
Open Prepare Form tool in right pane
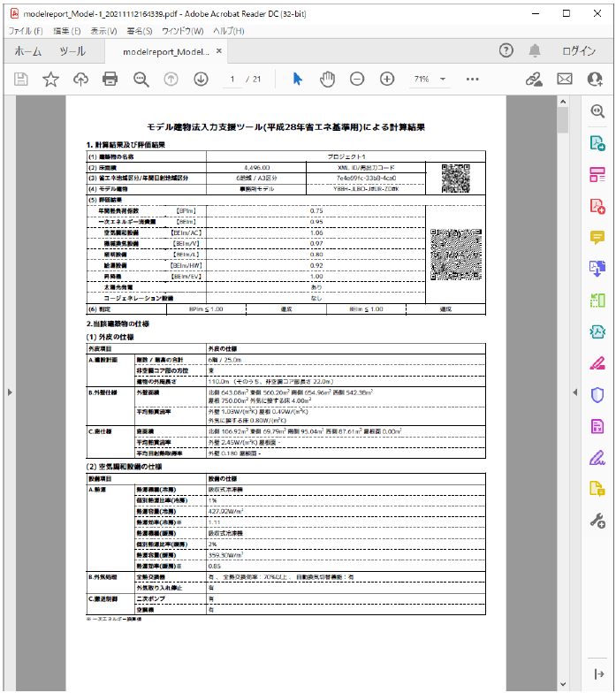pyautogui.click(x=597, y=426)
